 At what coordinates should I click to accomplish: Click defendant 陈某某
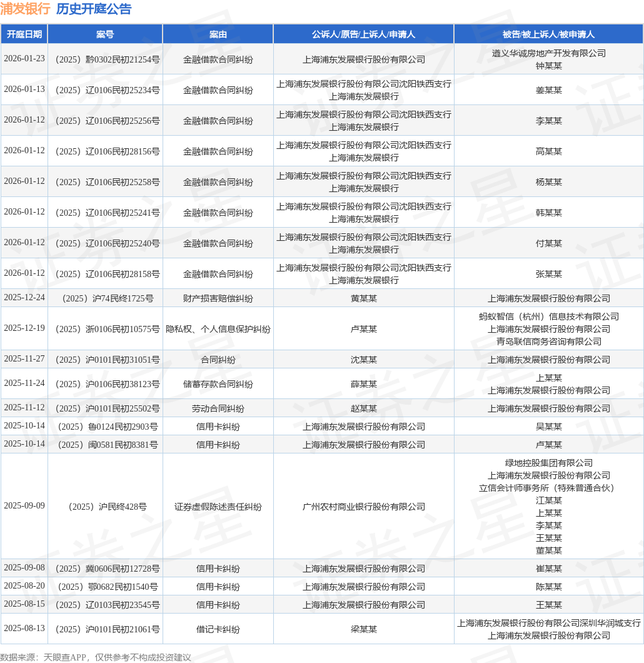pos(548,587)
